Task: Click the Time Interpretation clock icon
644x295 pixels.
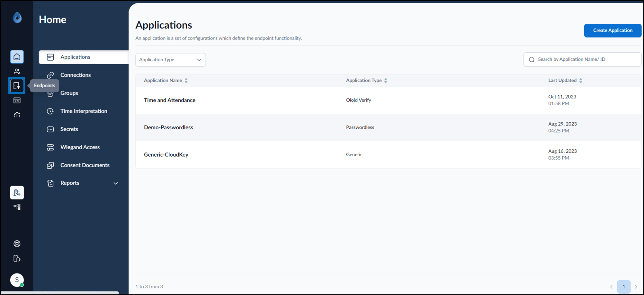Action: click(50, 111)
